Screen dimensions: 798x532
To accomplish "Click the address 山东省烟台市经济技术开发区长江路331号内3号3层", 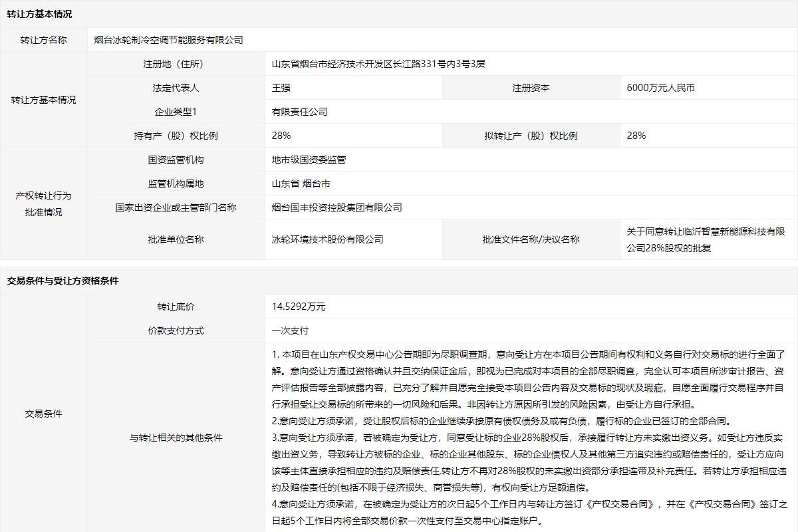I will pos(378,64).
